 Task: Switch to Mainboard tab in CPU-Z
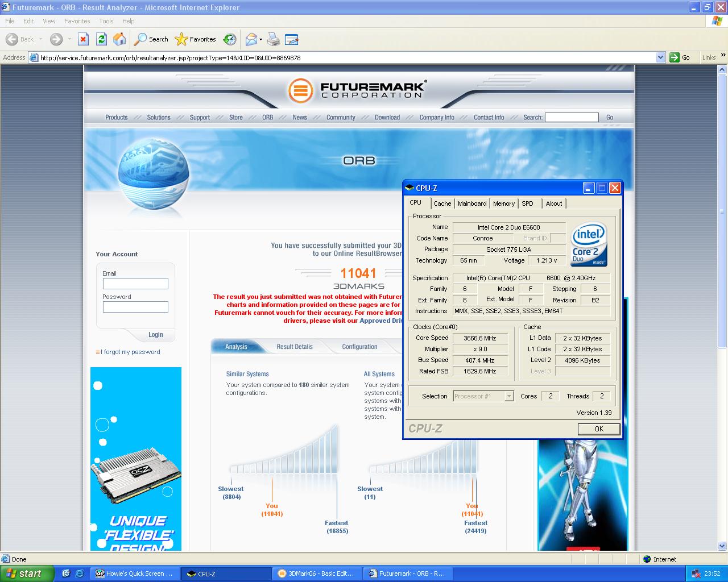pyautogui.click(x=472, y=203)
